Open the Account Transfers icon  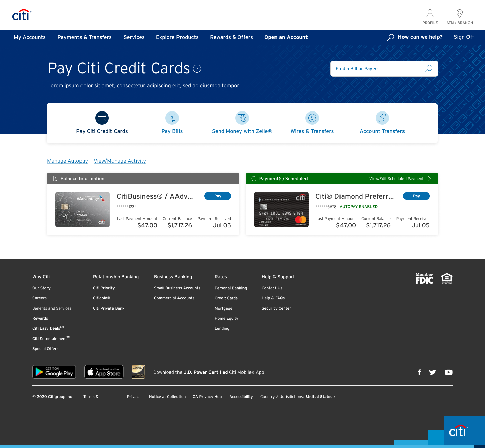pyautogui.click(x=382, y=118)
